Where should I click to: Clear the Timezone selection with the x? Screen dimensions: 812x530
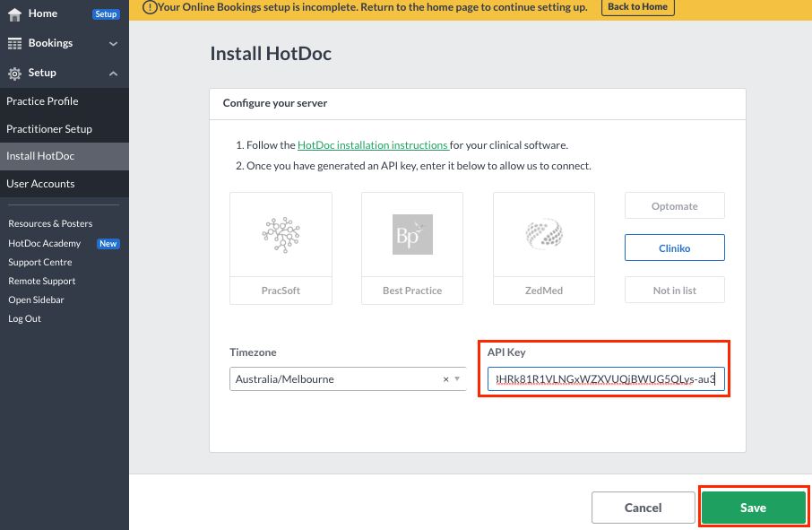coord(445,379)
